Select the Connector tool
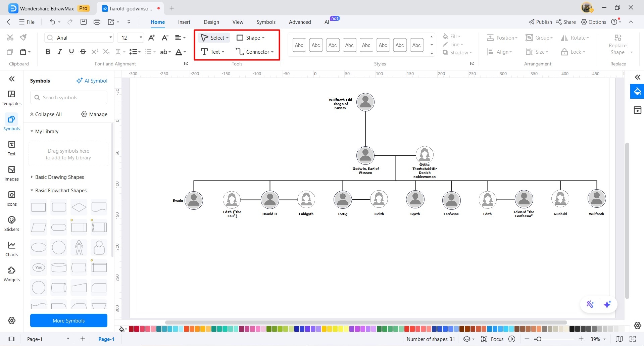The height and width of the screenshot is (346, 644). (x=255, y=52)
